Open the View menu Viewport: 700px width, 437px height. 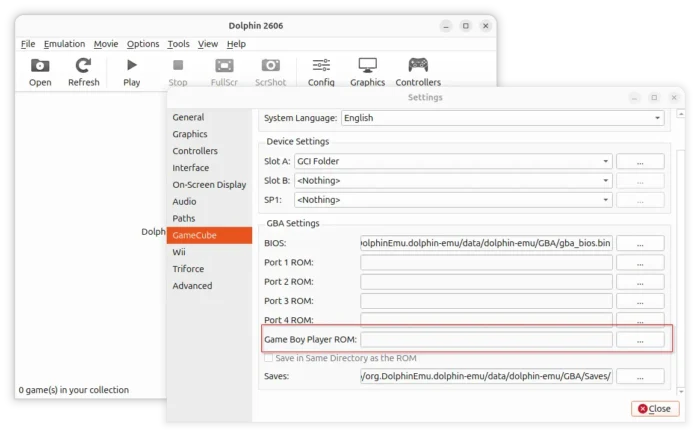point(208,44)
